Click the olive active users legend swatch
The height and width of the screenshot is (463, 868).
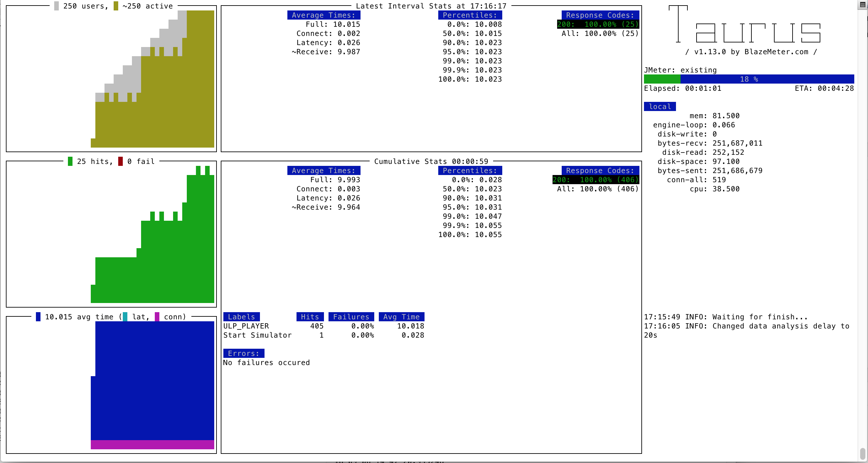[x=116, y=6]
